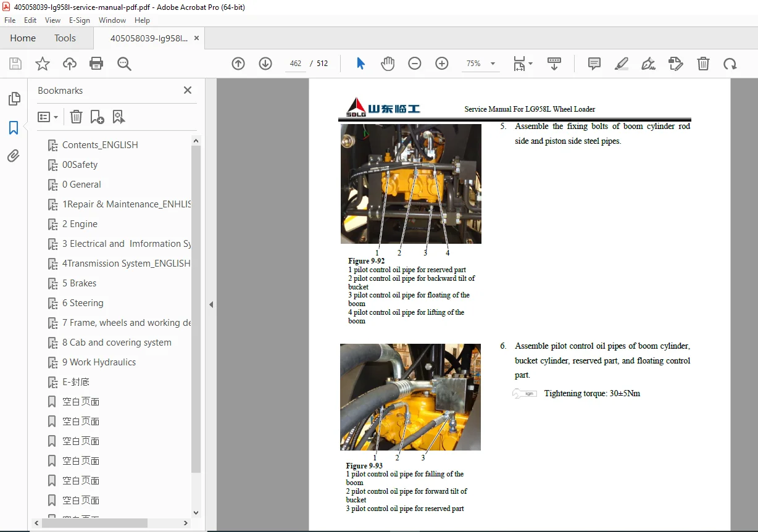Open the E-封底 bookmark
Screen dimensions: 758x532
(x=76, y=382)
